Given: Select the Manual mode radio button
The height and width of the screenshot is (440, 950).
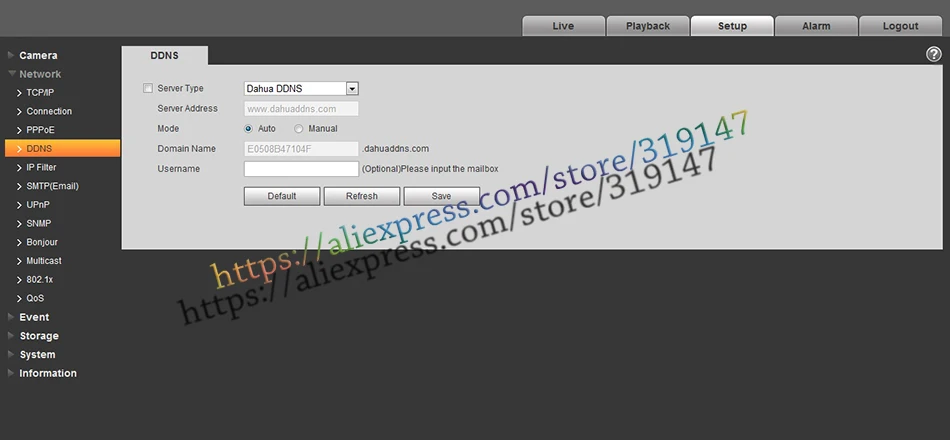Looking at the screenshot, I should 298,128.
